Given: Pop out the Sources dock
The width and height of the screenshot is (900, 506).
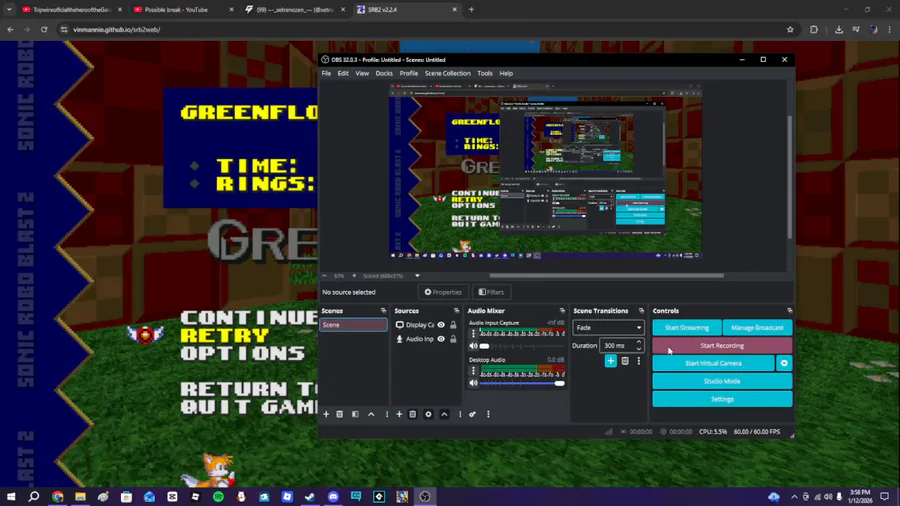Looking at the screenshot, I should tap(457, 311).
